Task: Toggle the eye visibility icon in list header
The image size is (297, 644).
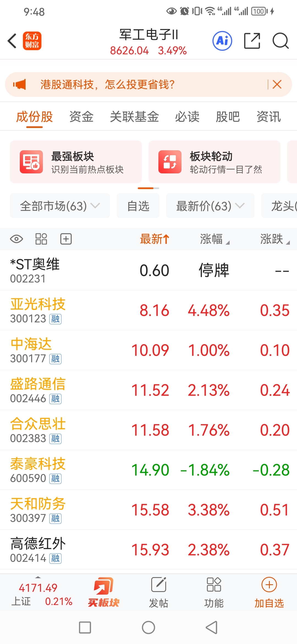Action: click(16, 239)
